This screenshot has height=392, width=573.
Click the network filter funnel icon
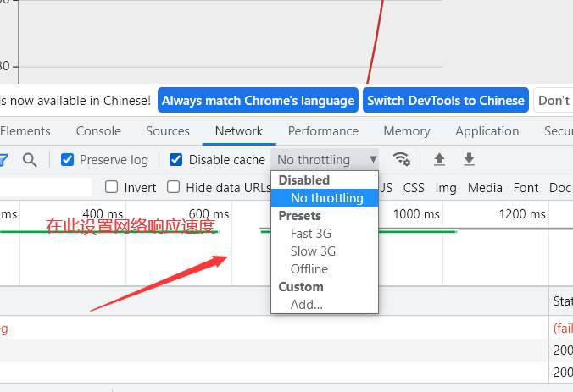[x=3, y=159]
